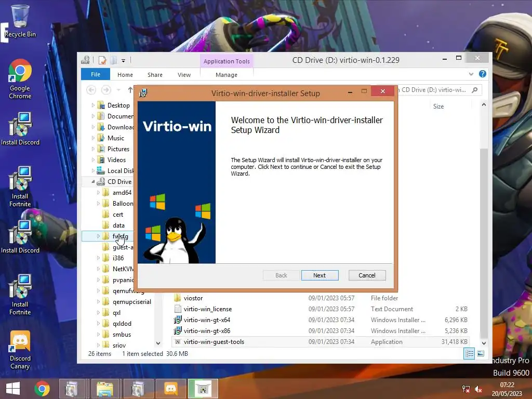This screenshot has width=532, height=399.
Task: Click the Application Tools contextual tab
Action: tap(227, 61)
